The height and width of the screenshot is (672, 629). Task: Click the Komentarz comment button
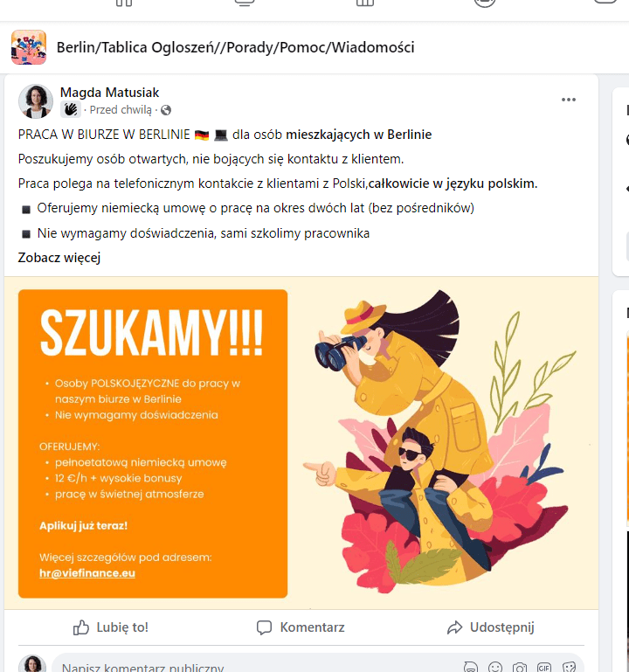[x=301, y=627]
